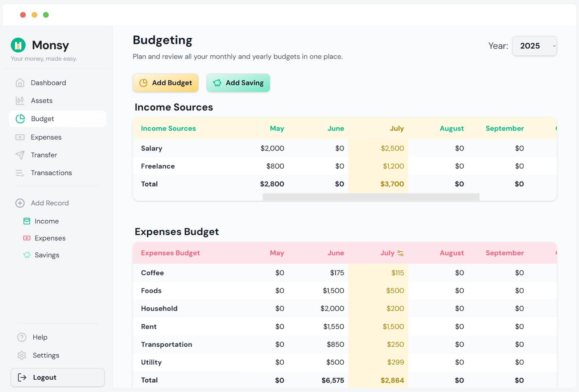Open the Year 2025 dropdown

(534, 46)
